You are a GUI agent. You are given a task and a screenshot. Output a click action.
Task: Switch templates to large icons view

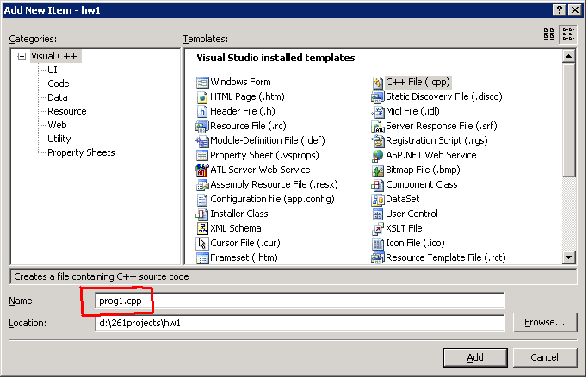[x=549, y=34]
